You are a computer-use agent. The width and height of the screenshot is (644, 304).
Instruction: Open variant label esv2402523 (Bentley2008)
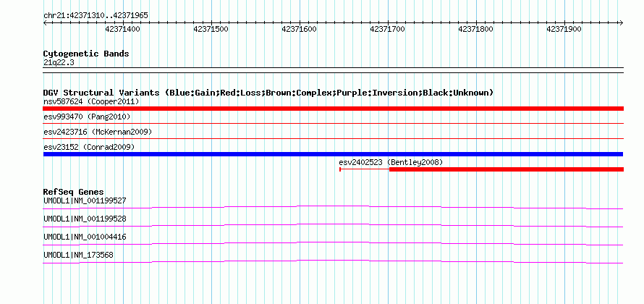click(391, 162)
